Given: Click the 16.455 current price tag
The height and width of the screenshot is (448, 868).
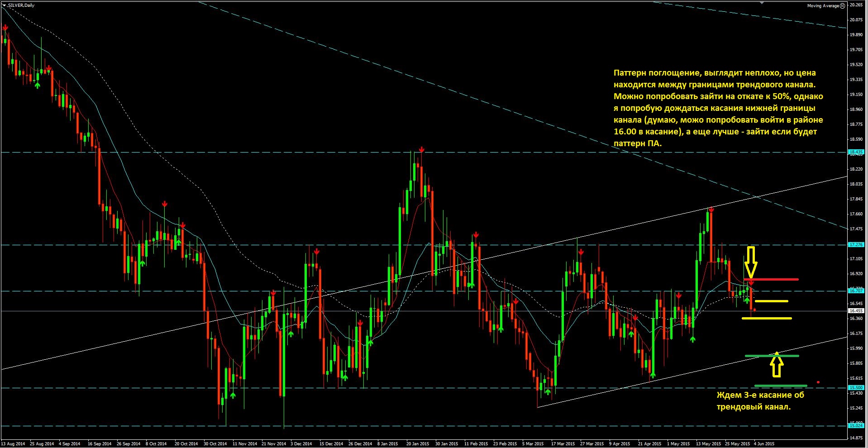Looking at the screenshot, I should pos(856,311).
